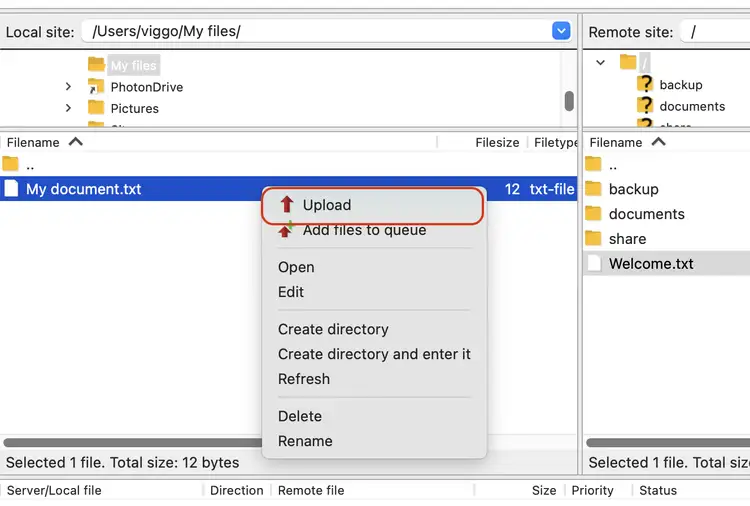The height and width of the screenshot is (506, 750).
Task: Click the backup unknown-folder icon in tree
Action: (645, 84)
